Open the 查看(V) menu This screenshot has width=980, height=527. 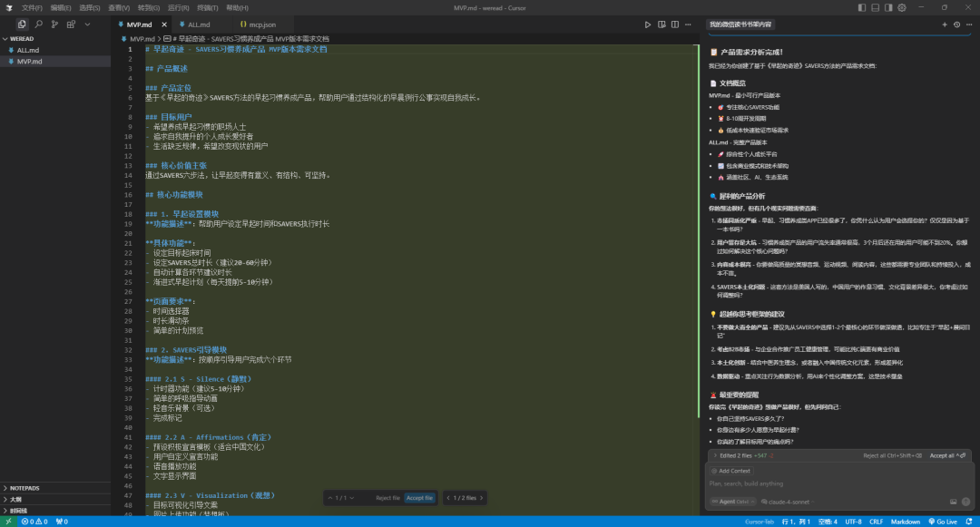(119, 8)
